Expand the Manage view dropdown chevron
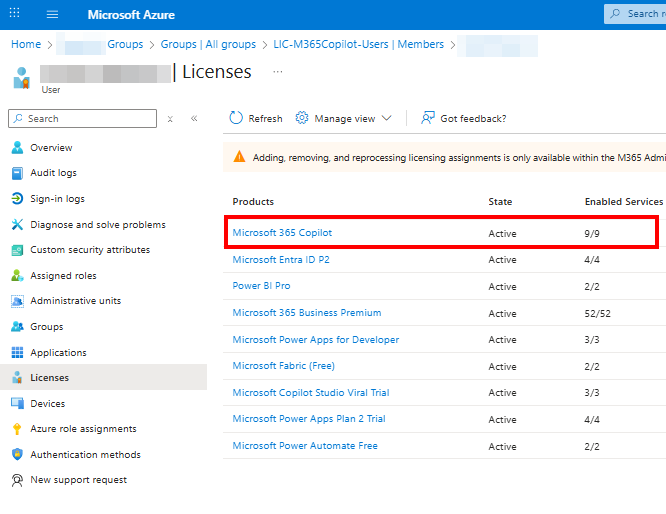The image size is (666, 514). coord(386,118)
